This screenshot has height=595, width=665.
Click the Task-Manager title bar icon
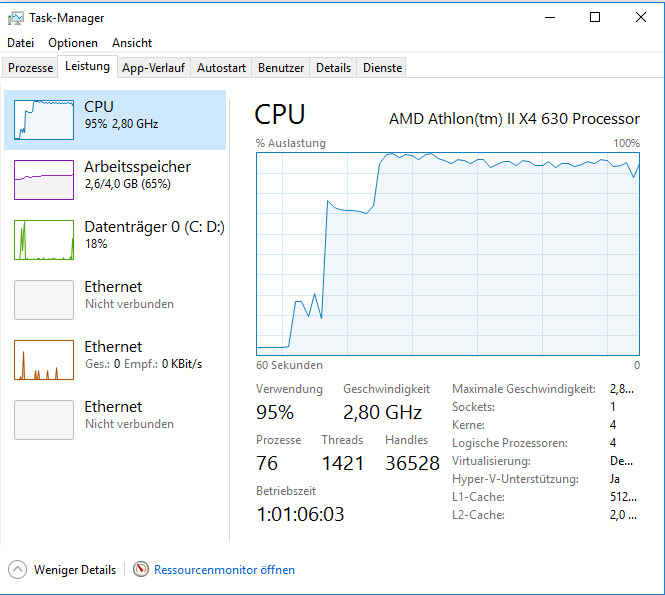pos(16,17)
